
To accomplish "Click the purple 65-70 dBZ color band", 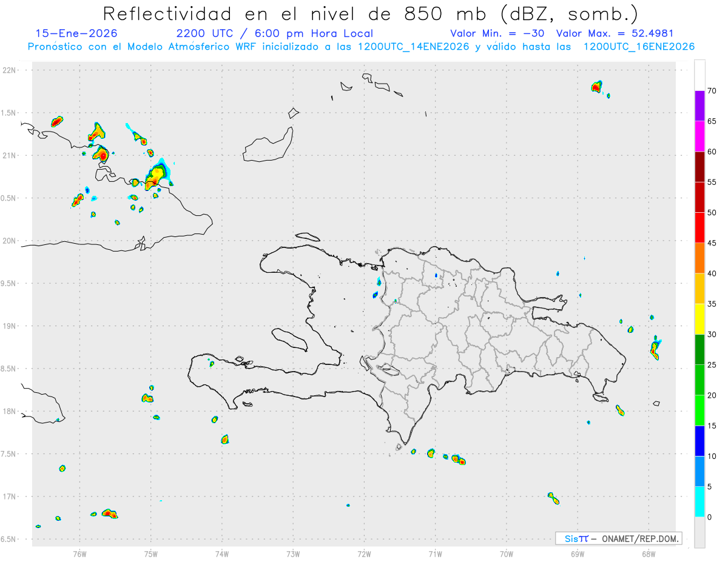I will click(699, 106).
